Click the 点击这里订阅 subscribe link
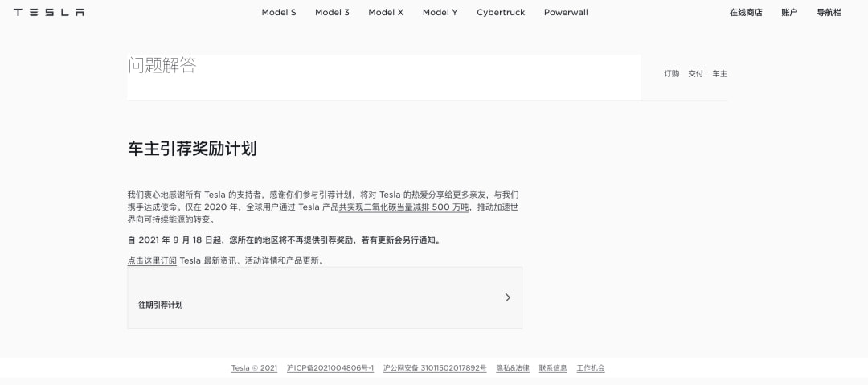868x385 pixels. click(152, 260)
